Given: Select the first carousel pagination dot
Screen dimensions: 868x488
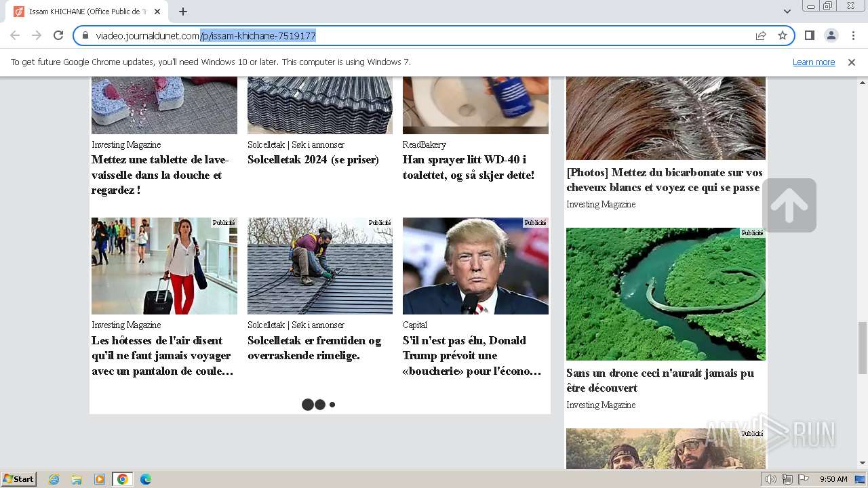Looking at the screenshot, I should point(308,405).
